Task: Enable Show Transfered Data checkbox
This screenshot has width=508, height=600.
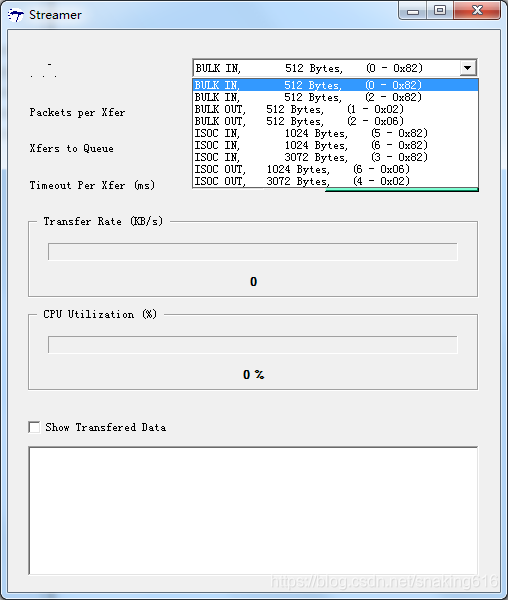Action: pyautogui.click(x=34, y=427)
